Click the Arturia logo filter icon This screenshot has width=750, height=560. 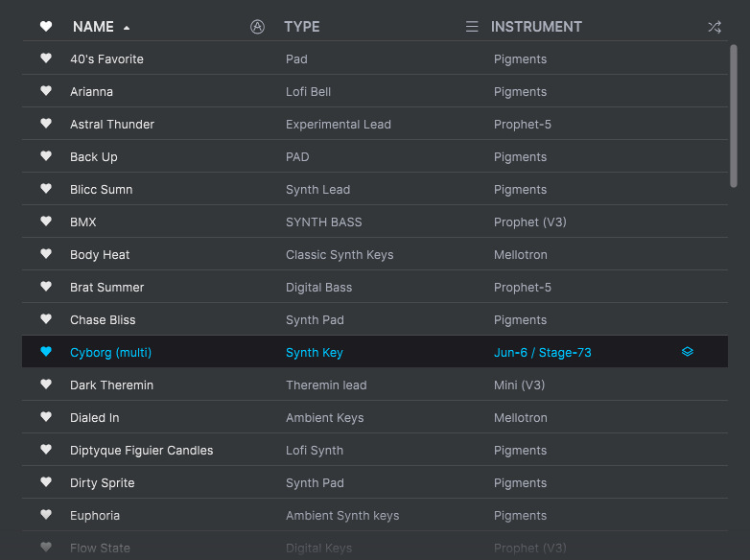coord(257,27)
